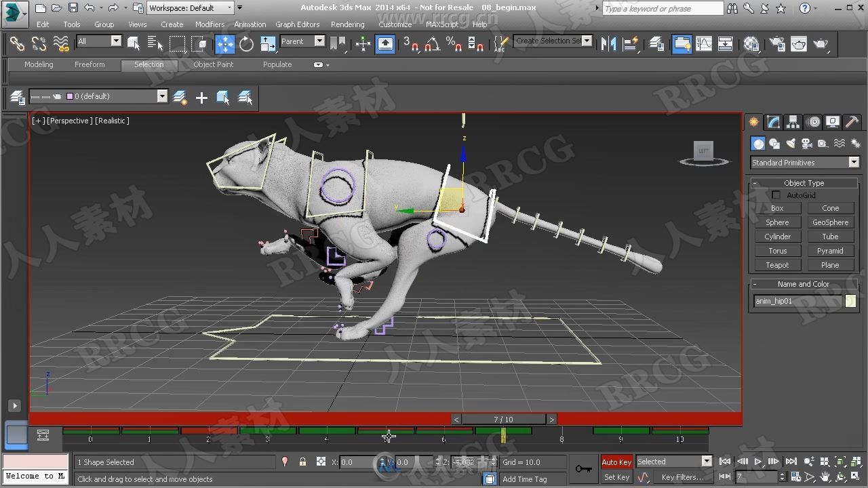
Task: Select Shapes category in Create panel
Action: coord(774,144)
